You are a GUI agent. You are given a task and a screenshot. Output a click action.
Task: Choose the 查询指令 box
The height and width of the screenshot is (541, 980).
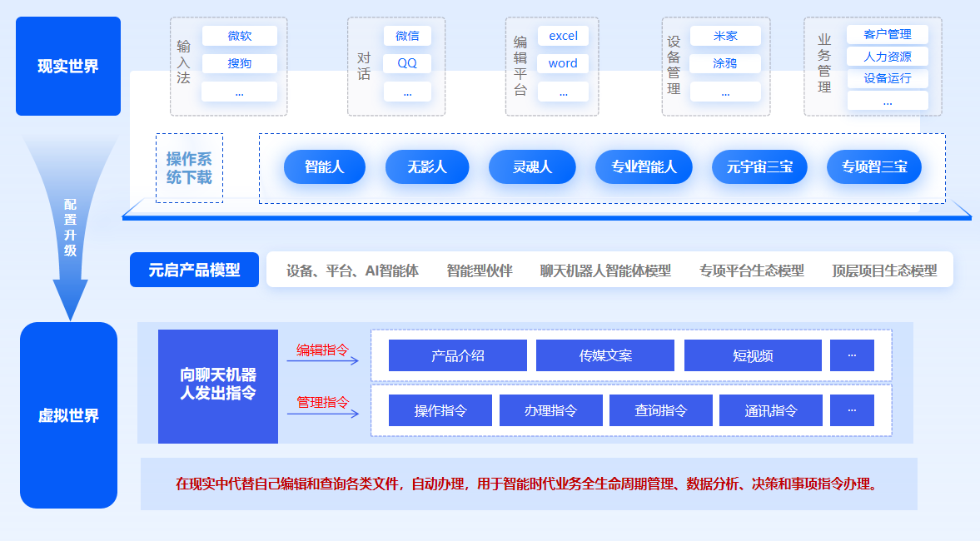(660, 410)
